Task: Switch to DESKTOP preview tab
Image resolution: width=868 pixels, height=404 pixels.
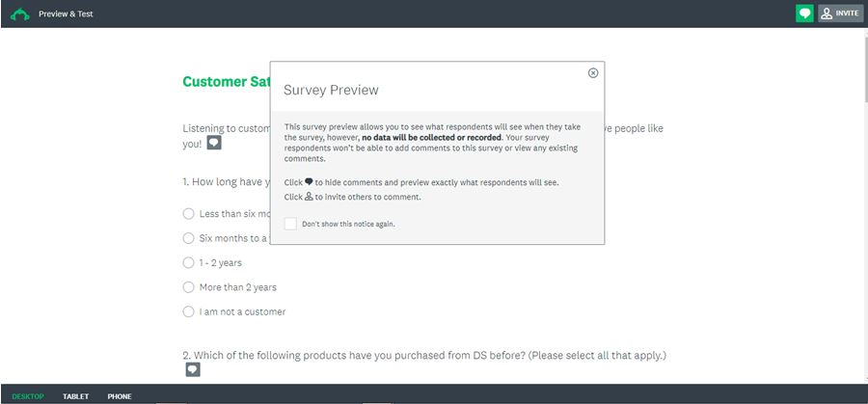Action: pos(28,396)
